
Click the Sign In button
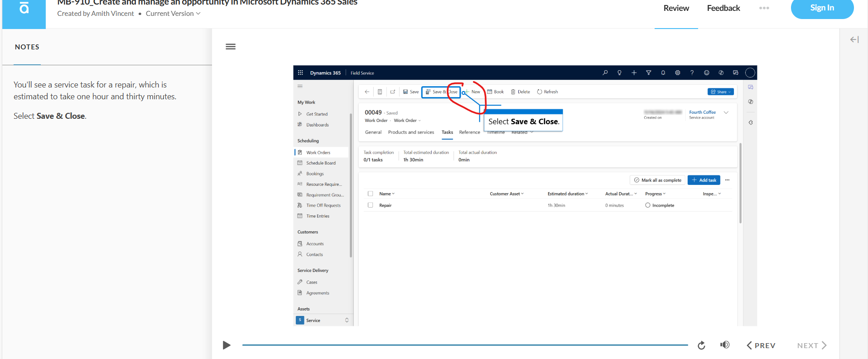tap(822, 8)
